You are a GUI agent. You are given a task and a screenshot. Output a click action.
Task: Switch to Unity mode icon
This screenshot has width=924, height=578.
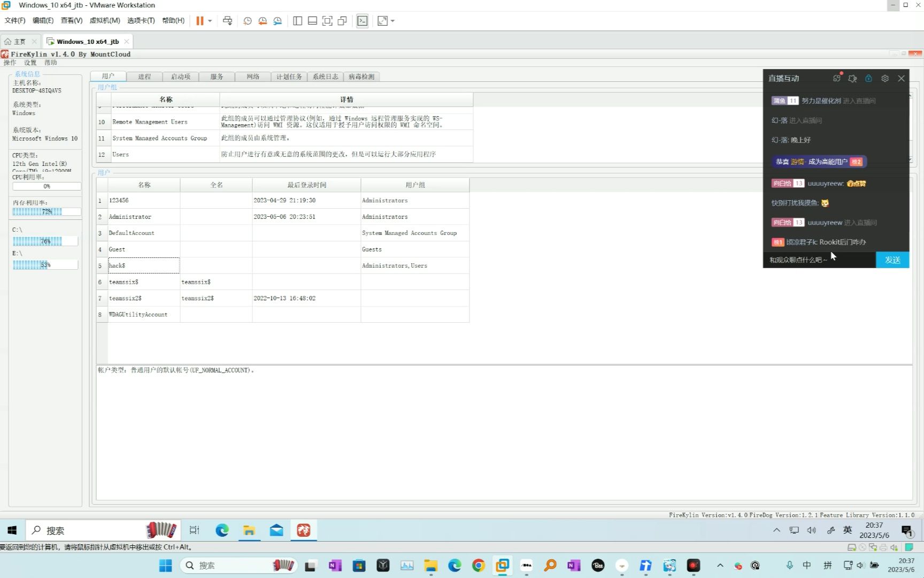pyautogui.click(x=342, y=21)
